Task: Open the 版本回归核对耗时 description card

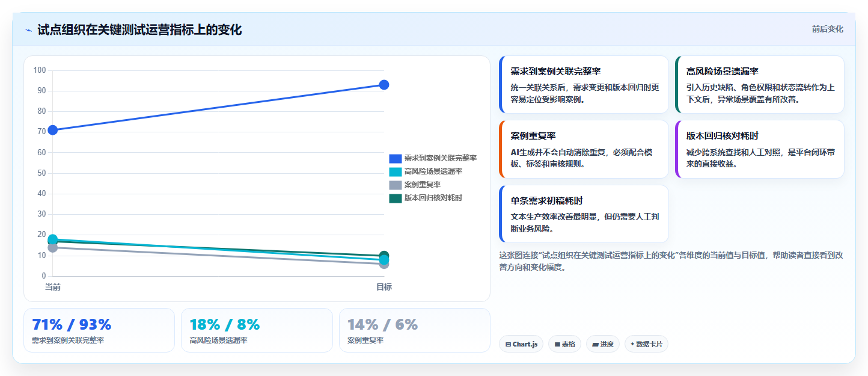Action: (760, 149)
